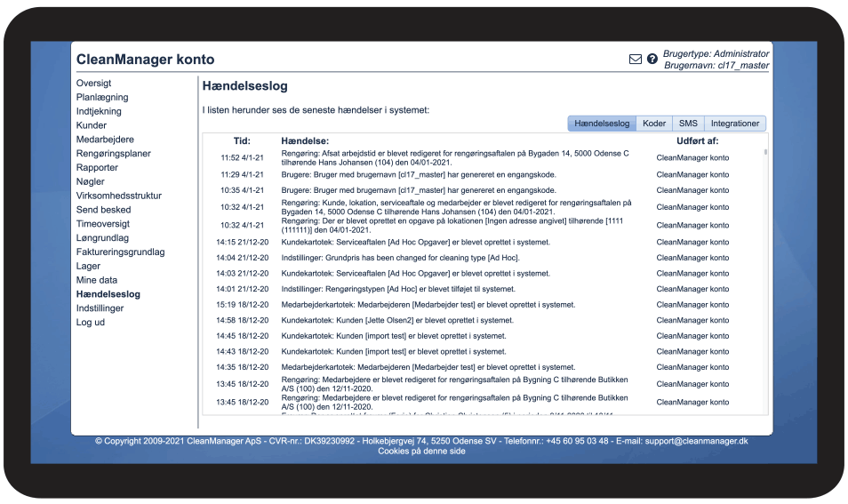
Task: Select the 14:43 18/12-20 import test entry
Action: tap(394, 352)
